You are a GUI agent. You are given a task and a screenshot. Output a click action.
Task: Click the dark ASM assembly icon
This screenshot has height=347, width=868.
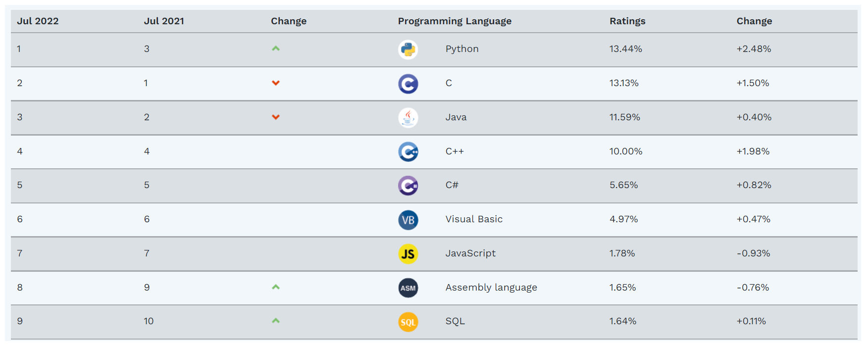pos(408,288)
